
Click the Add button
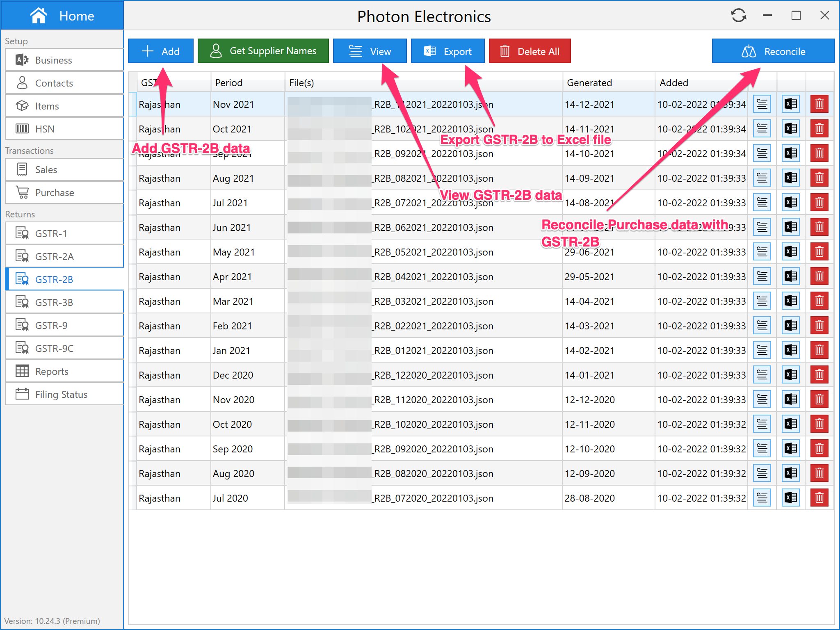click(161, 51)
